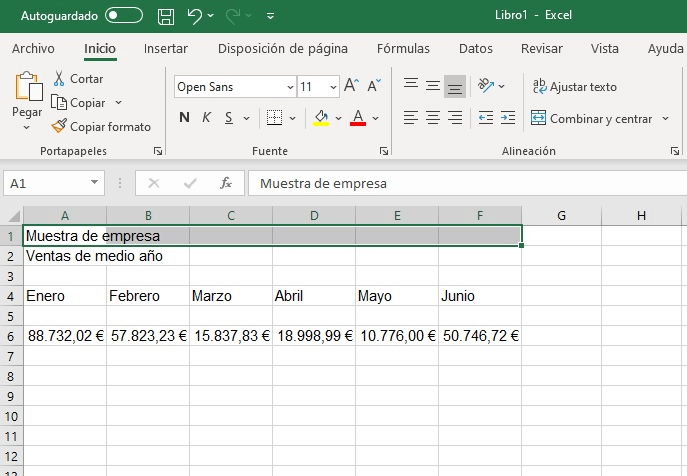Open the Open Sans font name dropdown

(290, 87)
